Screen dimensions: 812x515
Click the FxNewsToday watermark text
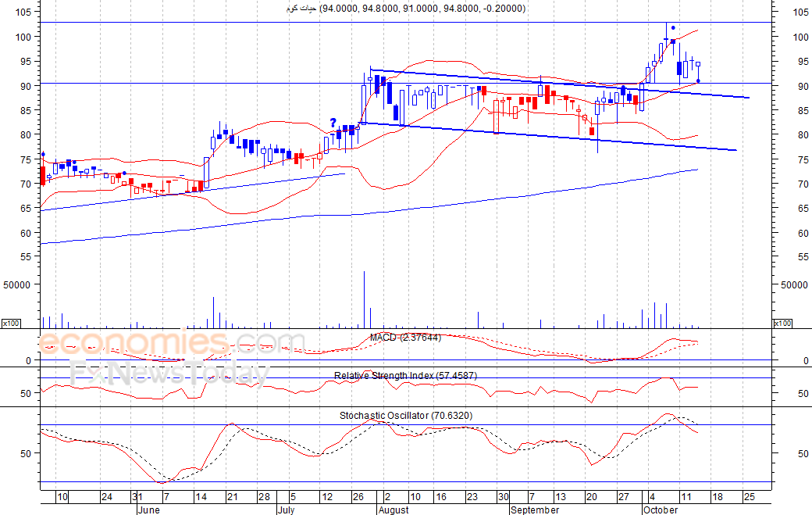click(x=169, y=374)
